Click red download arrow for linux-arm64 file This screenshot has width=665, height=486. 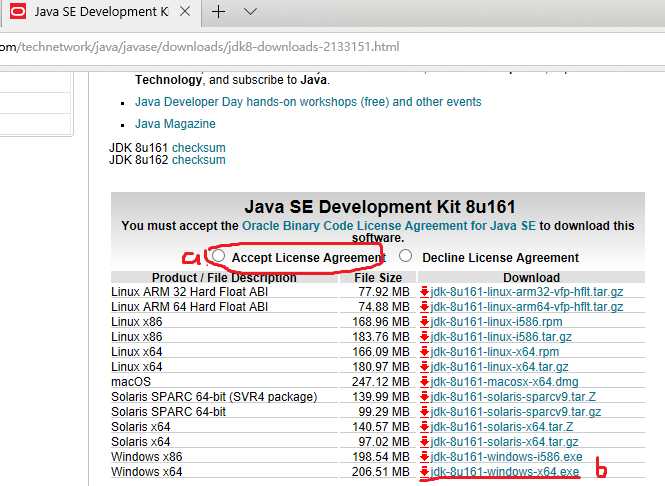[x=424, y=307]
